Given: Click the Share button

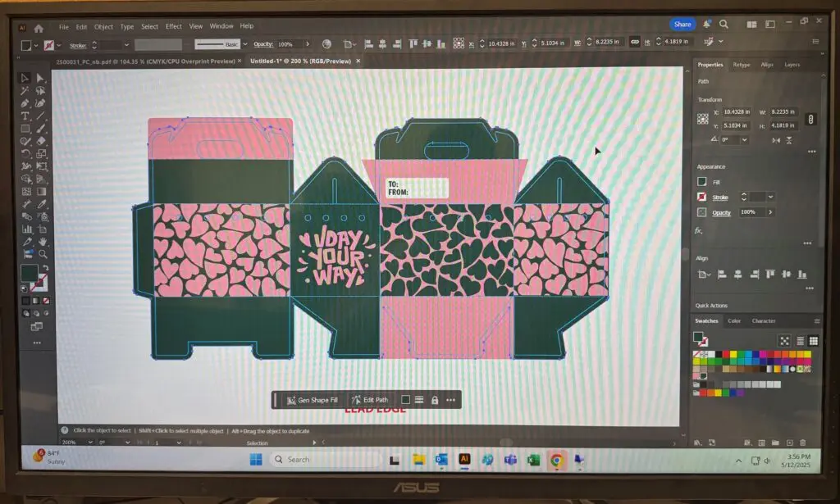Looking at the screenshot, I should (x=682, y=24).
